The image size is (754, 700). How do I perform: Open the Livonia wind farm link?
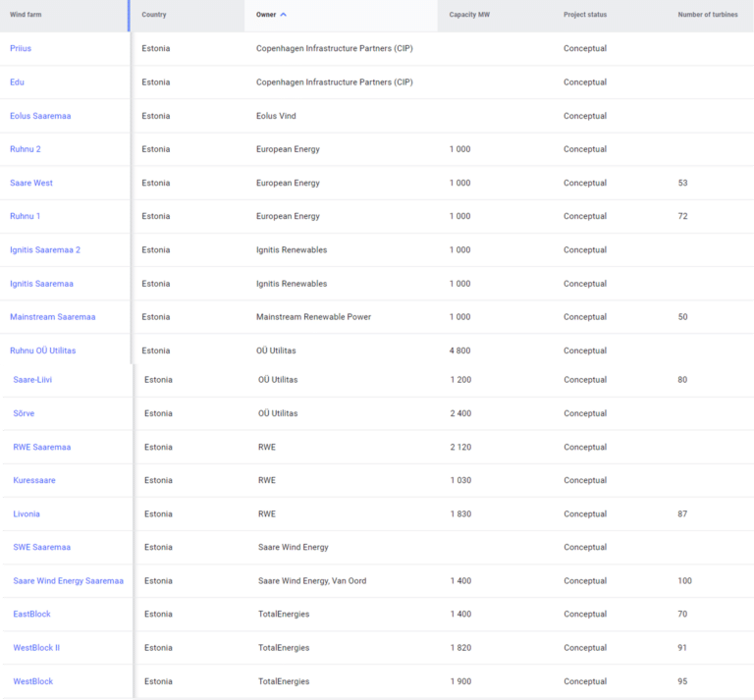pyautogui.click(x=27, y=513)
